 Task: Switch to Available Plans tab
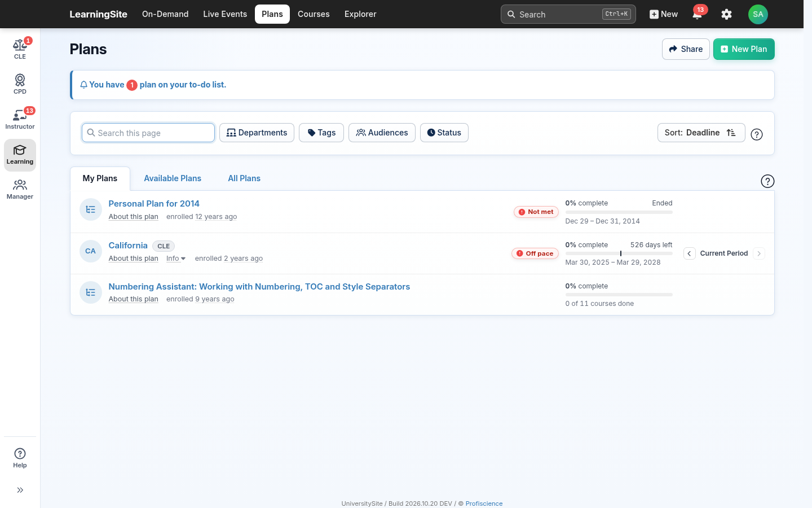coord(173,178)
